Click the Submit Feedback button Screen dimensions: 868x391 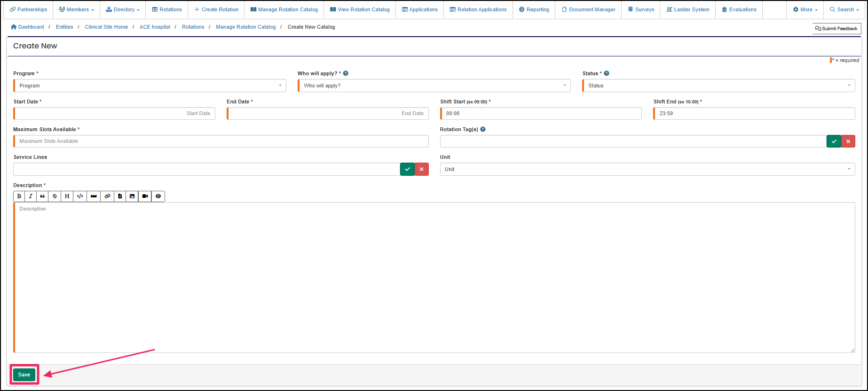coord(836,28)
